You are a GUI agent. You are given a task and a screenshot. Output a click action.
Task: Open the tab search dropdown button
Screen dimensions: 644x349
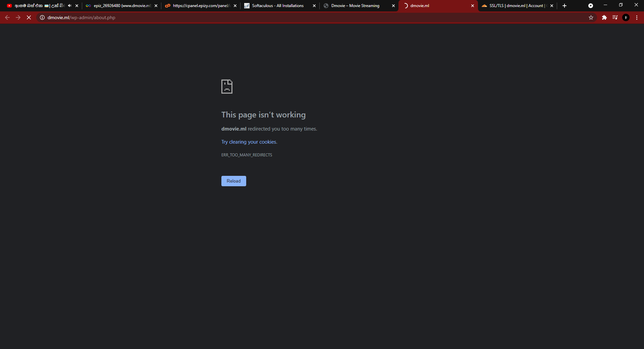tap(591, 6)
